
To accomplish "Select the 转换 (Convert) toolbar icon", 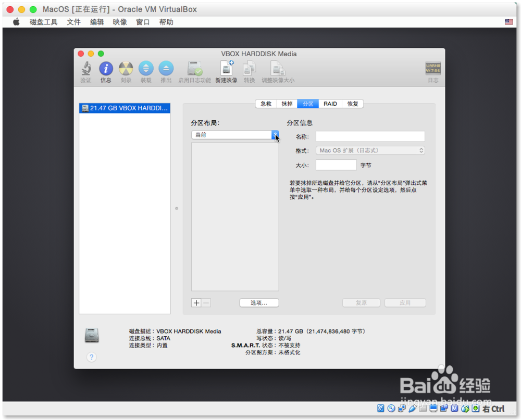I will point(249,69).
